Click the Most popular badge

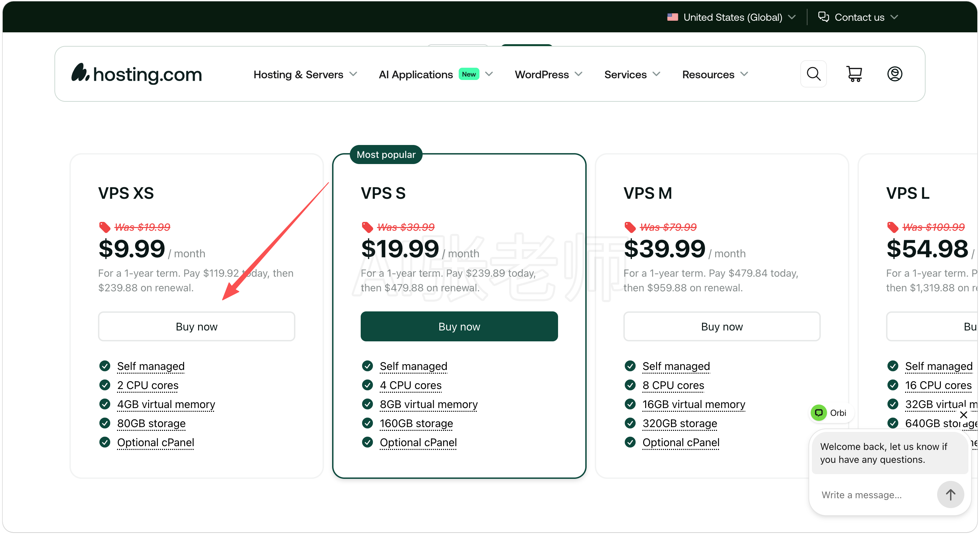386,155
